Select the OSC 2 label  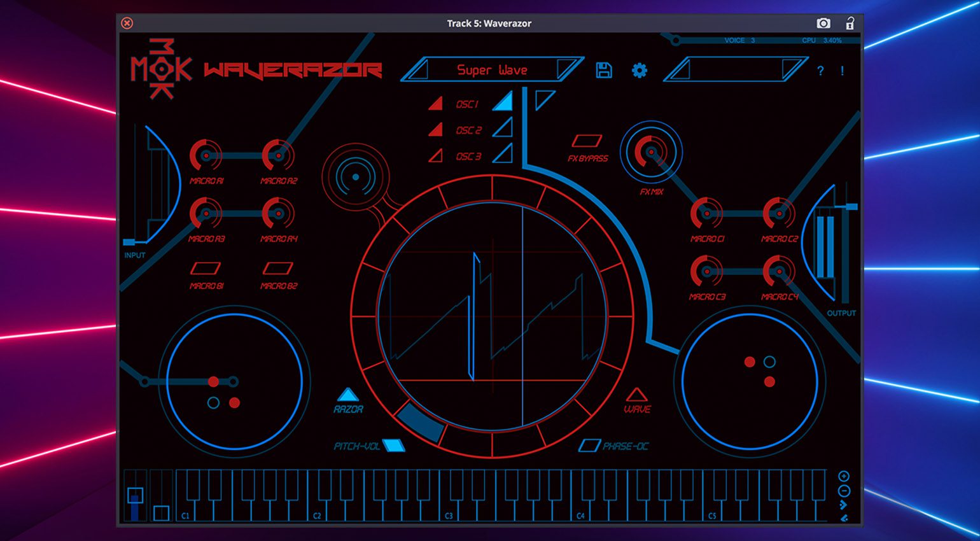[x=468, y=130]
